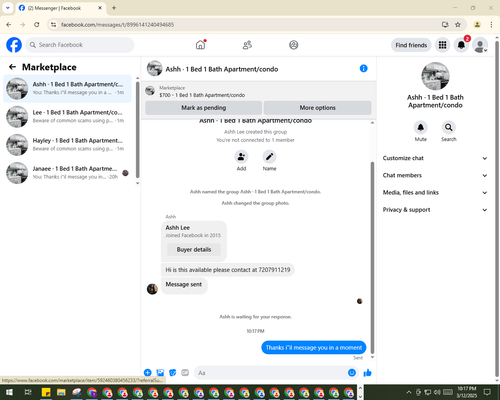Open the tab search dropdown arrow
Image resolution: width=500 pixels, height=400 pixels.
click(x=8, y=8)
